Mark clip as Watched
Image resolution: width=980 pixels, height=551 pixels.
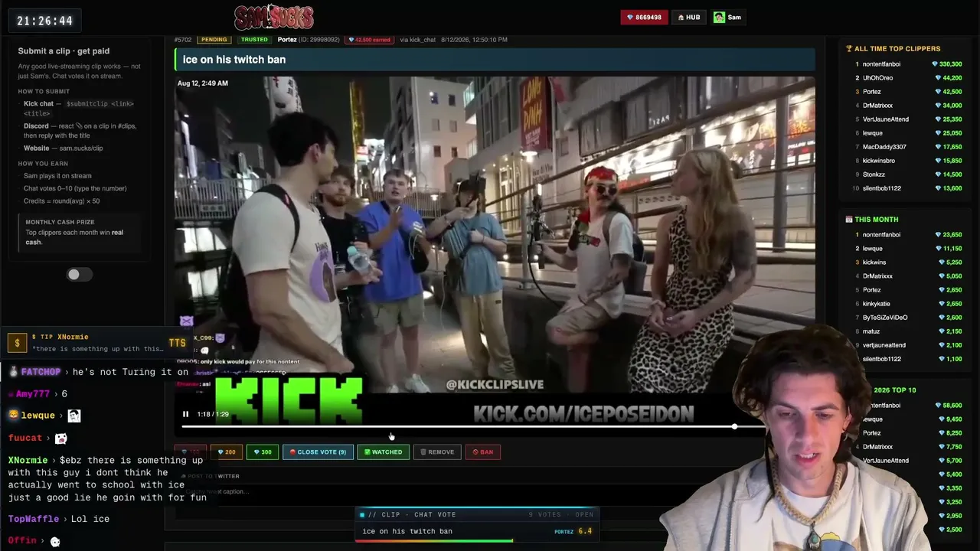[x=383, y=452]
